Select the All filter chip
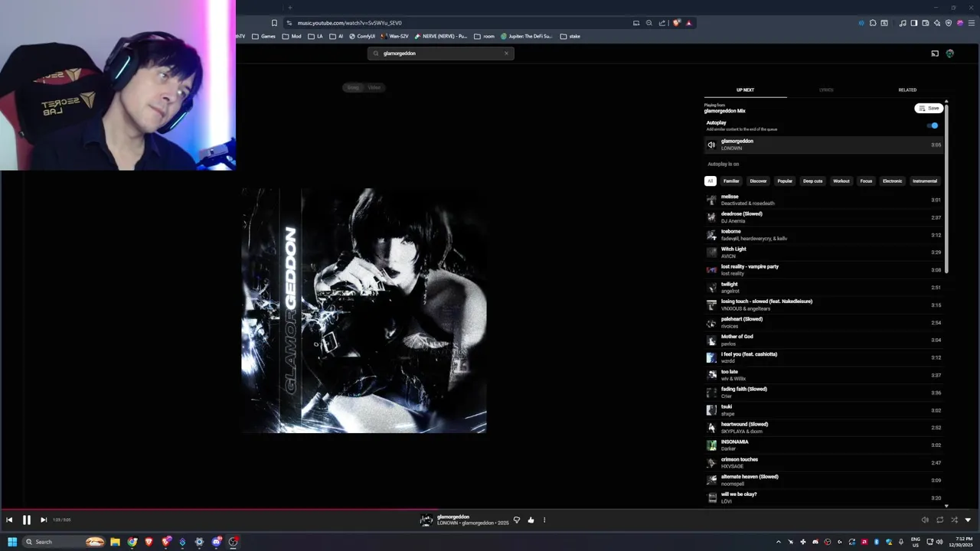Viewport: 980px width, 551px height. click(x=710, y=181)
